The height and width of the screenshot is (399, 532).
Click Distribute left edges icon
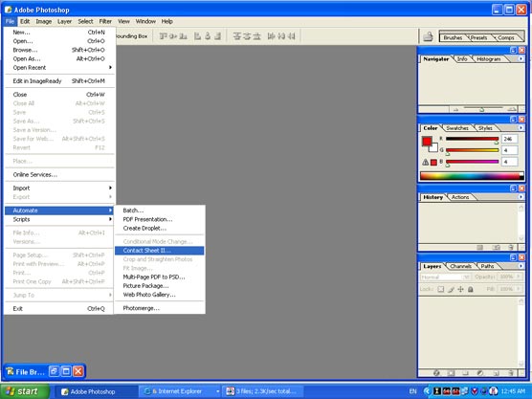(x=271, y=36)
